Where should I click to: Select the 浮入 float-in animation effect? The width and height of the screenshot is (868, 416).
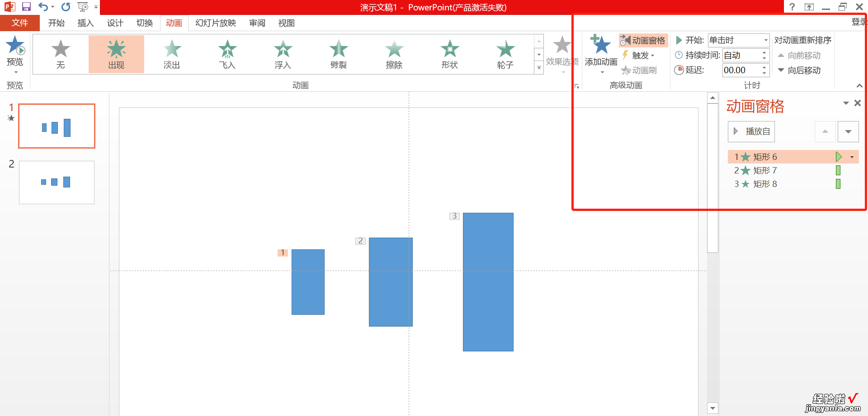(x=283, y=54)
